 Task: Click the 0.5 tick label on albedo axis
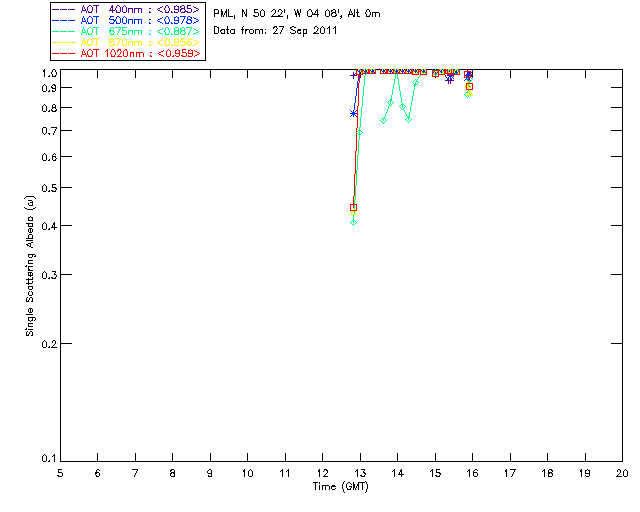49,188
